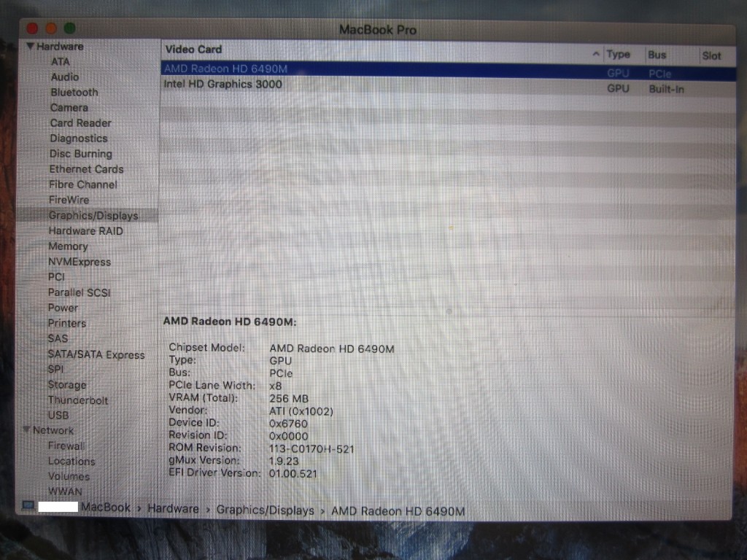
Task: Click the VRAM value 256 MB
Action: coord(289,399)
